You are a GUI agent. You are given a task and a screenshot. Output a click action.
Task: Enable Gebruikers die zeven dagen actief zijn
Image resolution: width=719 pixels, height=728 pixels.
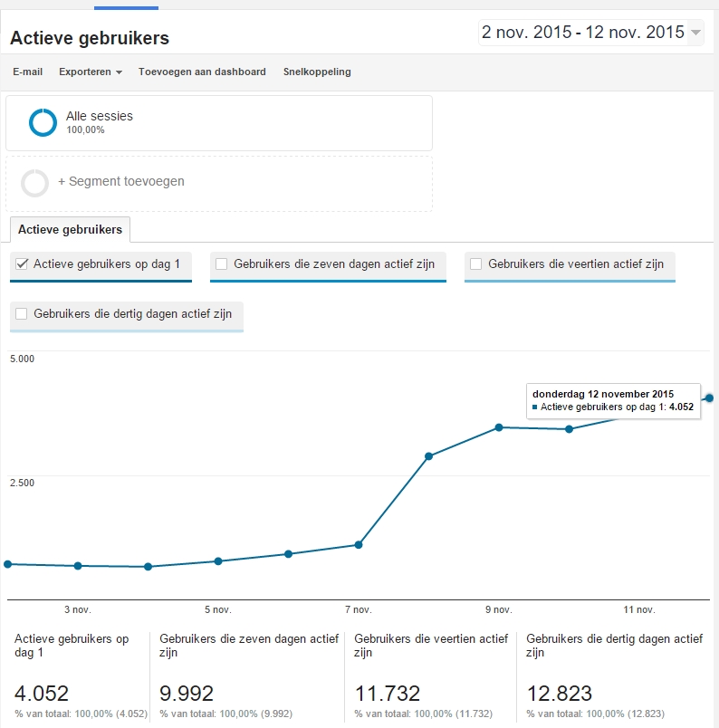[x=221, y=264]
